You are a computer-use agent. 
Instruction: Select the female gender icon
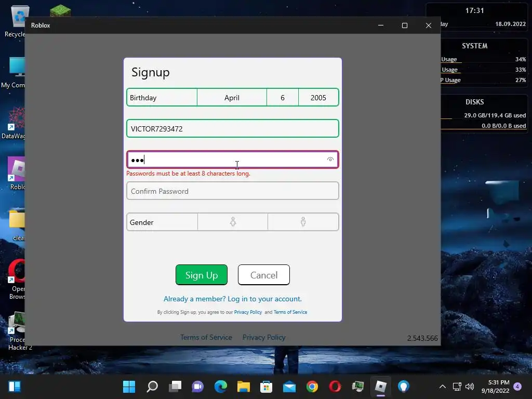[x=233, y=222]
